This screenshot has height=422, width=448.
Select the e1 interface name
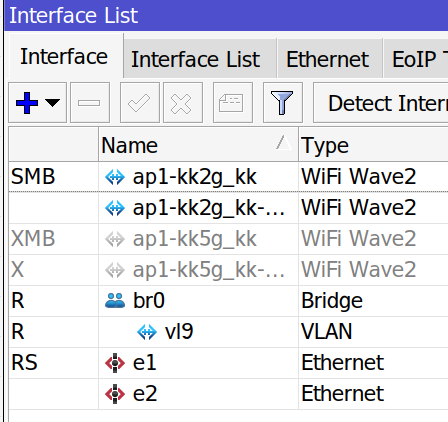pyautogui.click(x=145, y=363)
